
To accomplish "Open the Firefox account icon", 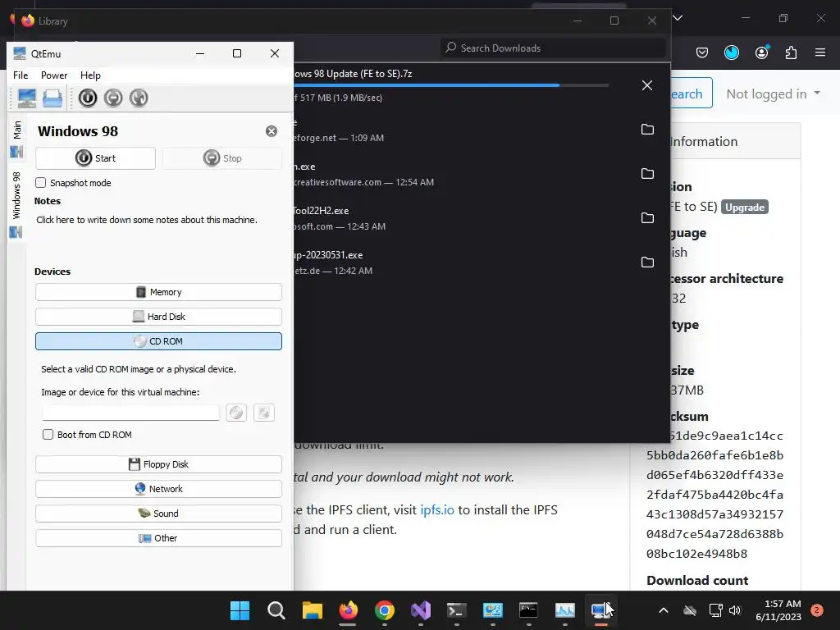I will [x=762, y=52].
